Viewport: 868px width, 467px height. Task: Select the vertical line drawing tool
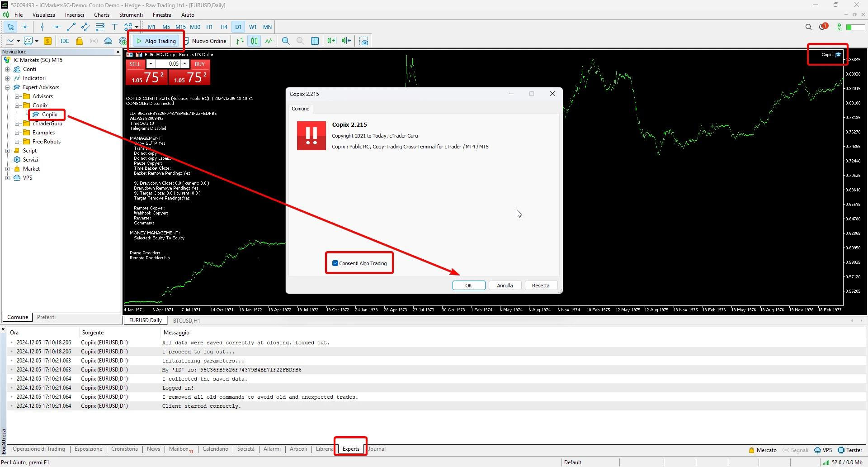pyautogui.click(x=42, y=27)
